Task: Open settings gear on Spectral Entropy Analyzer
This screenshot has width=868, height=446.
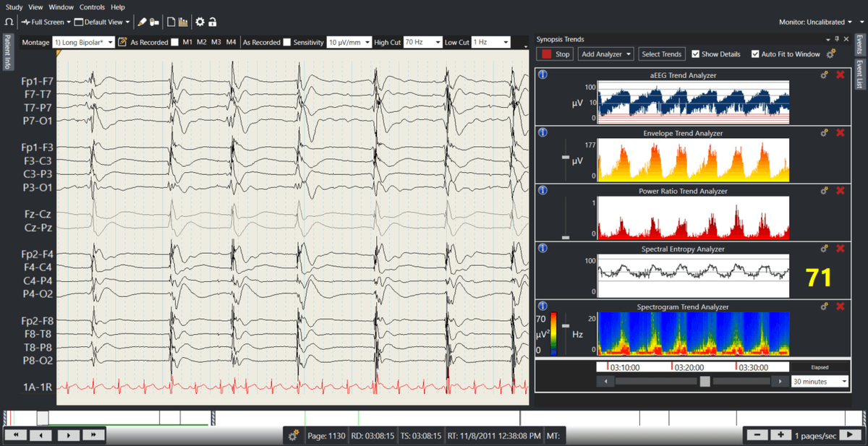Action: 824,248
